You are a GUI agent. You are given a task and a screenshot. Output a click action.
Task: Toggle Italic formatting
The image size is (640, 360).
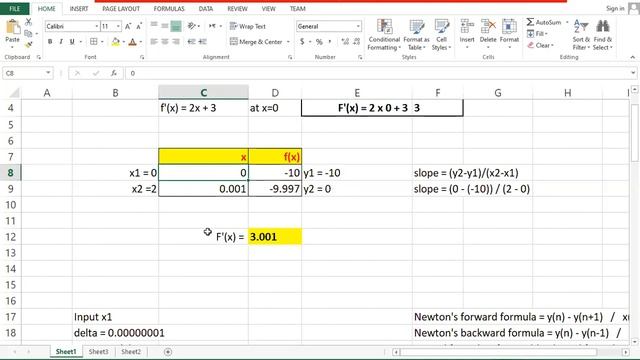[x=61, y=42]
